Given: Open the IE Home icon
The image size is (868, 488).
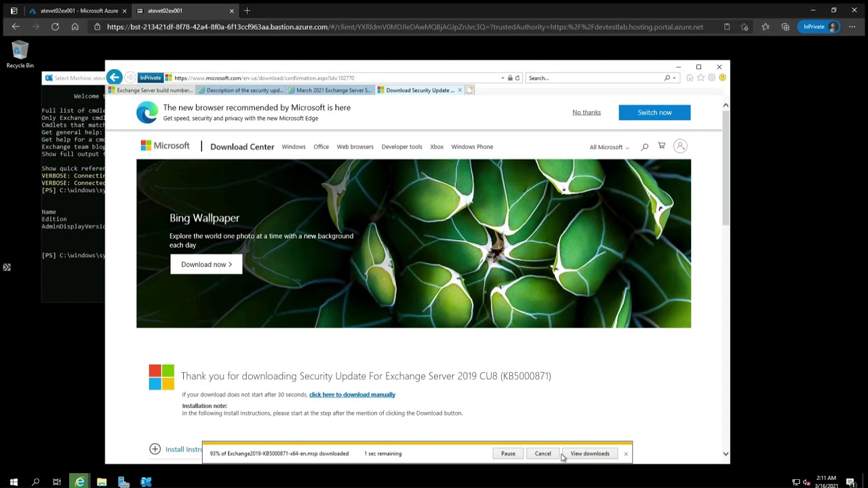Looking at the screenshot, I should (x=690, y=78).
